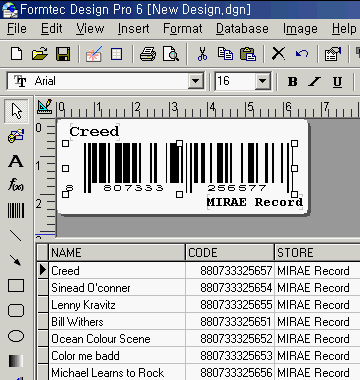Select the Barcode tool
Viewport: 360px width, 380px height.
click(x=16, y=211)
